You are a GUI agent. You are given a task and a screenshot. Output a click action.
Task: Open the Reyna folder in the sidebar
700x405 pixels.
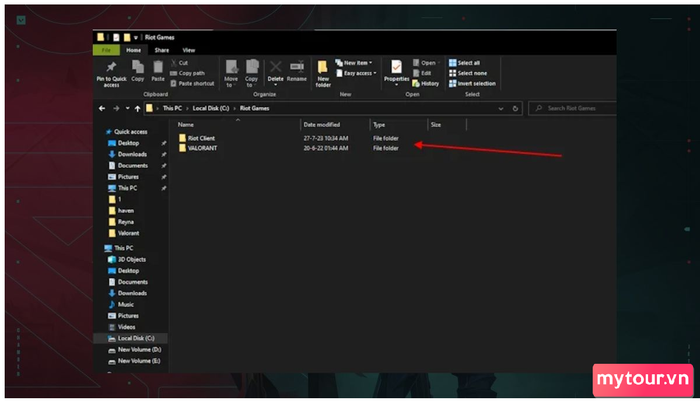click(x=121, y=222)
